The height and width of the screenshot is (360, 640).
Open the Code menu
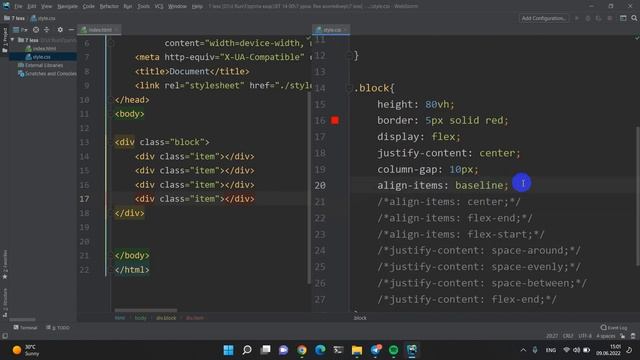(89, 6)
